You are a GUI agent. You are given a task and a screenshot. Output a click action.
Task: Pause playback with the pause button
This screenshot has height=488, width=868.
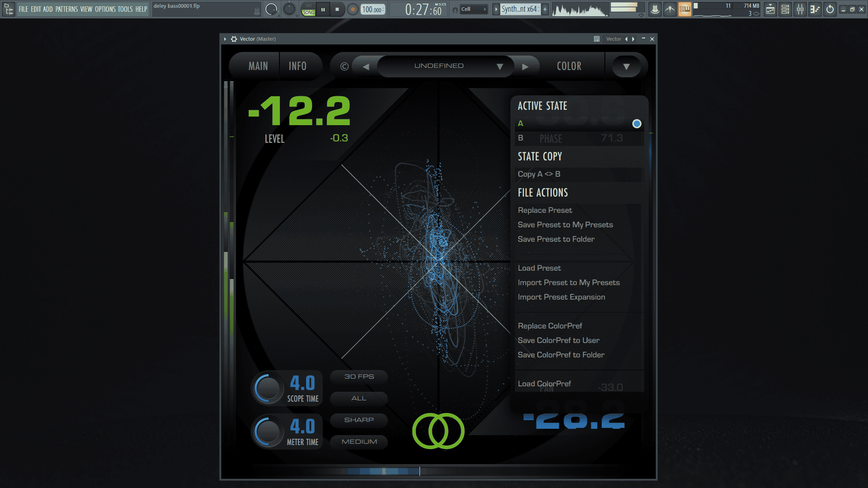(x=323, y=9)
